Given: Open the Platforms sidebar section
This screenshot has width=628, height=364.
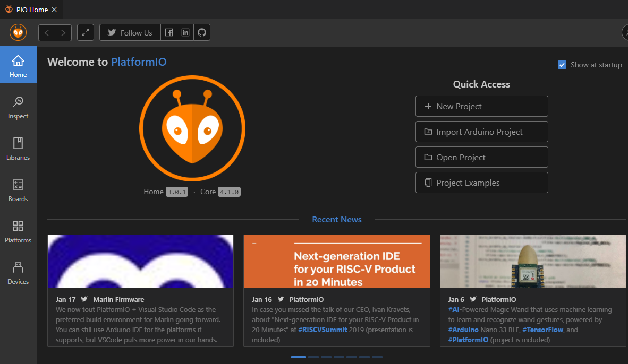Looking at the screenshot, I should [x=18, y=231].
